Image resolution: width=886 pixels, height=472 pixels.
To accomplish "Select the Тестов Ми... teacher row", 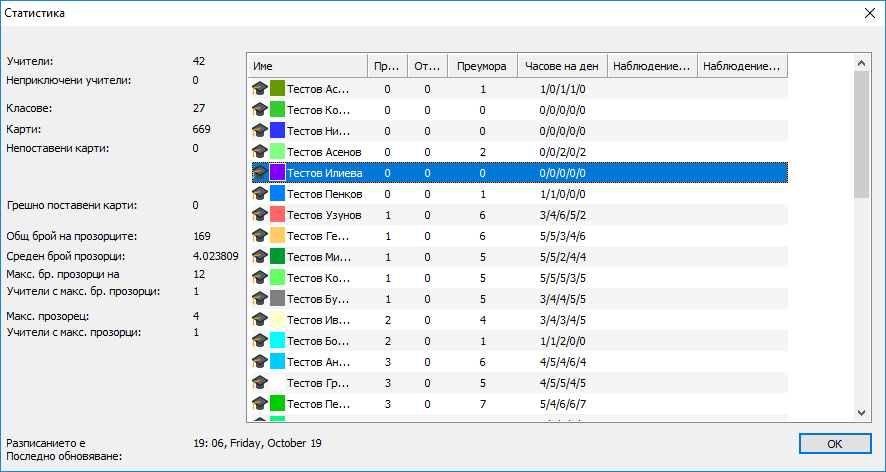I will pos(319,257).
